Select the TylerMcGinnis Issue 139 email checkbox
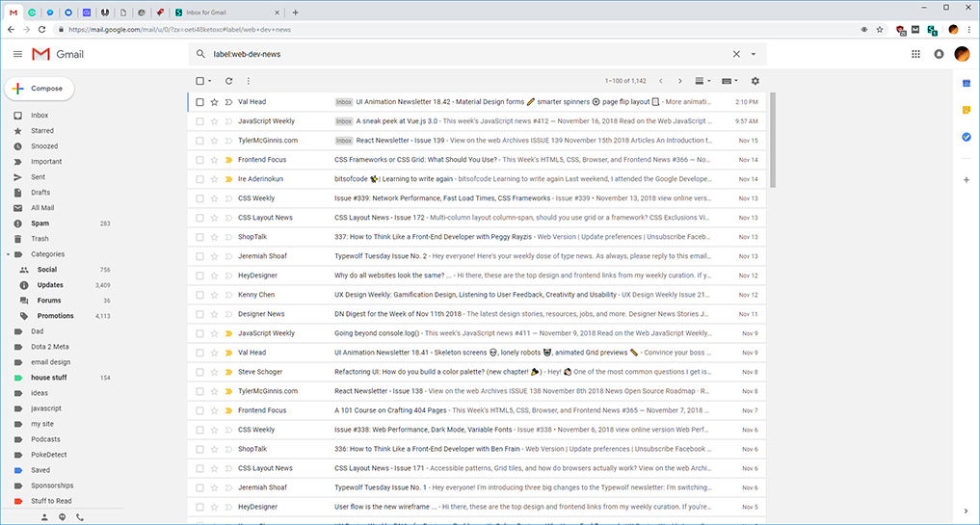This screenshot has width=980, height=525. point(200,141)
